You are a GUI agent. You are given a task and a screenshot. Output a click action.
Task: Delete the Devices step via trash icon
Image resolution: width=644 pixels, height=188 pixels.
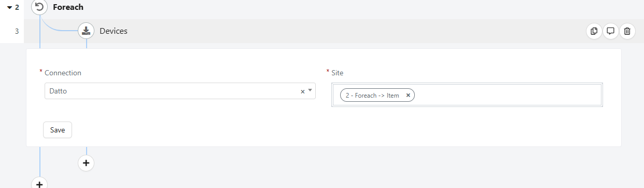pos(627,31)
